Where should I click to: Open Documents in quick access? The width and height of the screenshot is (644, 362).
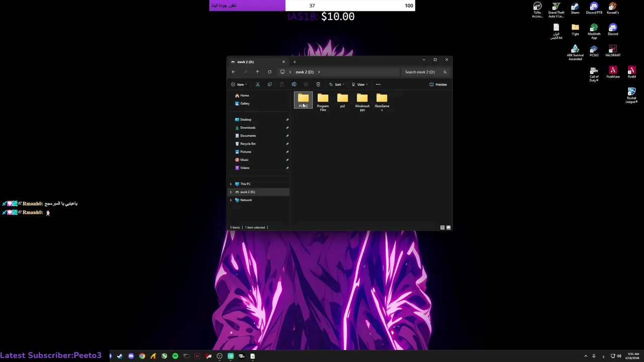click(248, 136)
